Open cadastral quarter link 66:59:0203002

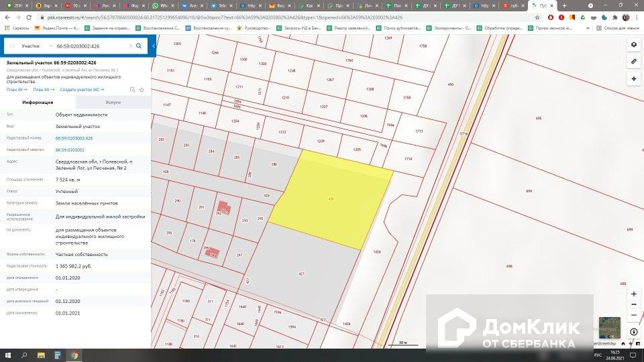[70, 149]
